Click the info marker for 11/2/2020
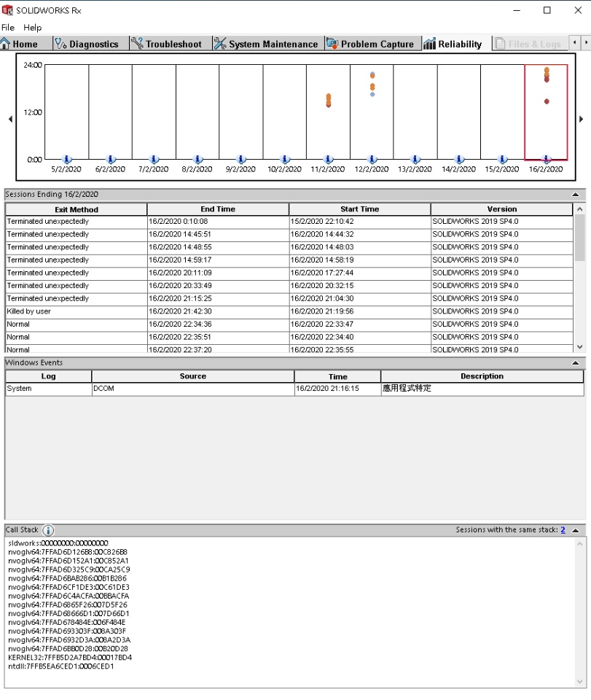591x700 pixels. pos(328,159)
